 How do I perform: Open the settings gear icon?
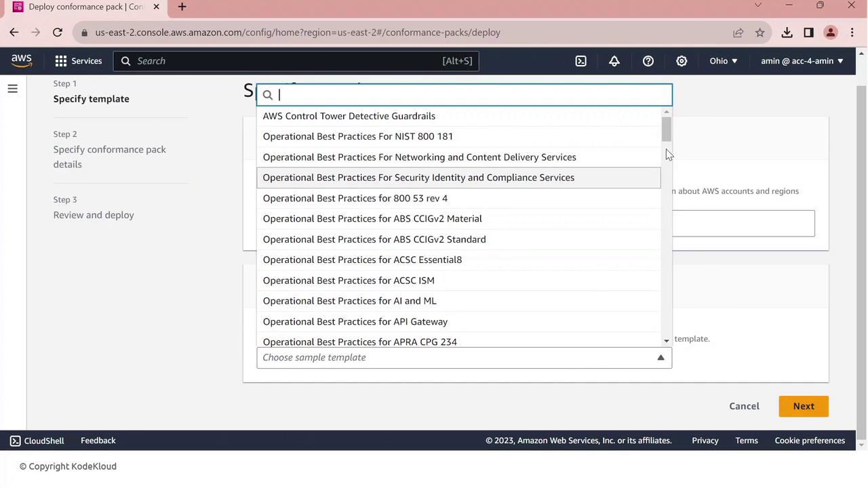pyautogui.click(x=682, y=61)
